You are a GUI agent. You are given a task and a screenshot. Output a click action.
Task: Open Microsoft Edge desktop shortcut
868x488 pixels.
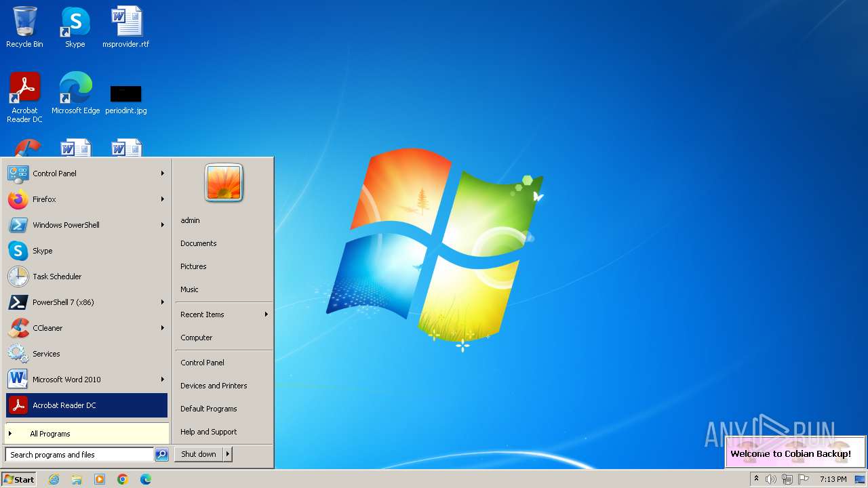pos(75,94)
